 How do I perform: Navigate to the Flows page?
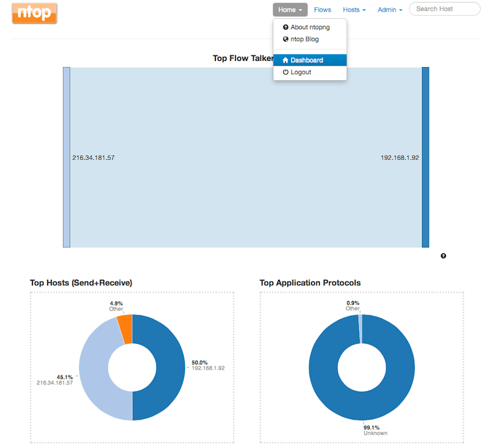(323, 10)
